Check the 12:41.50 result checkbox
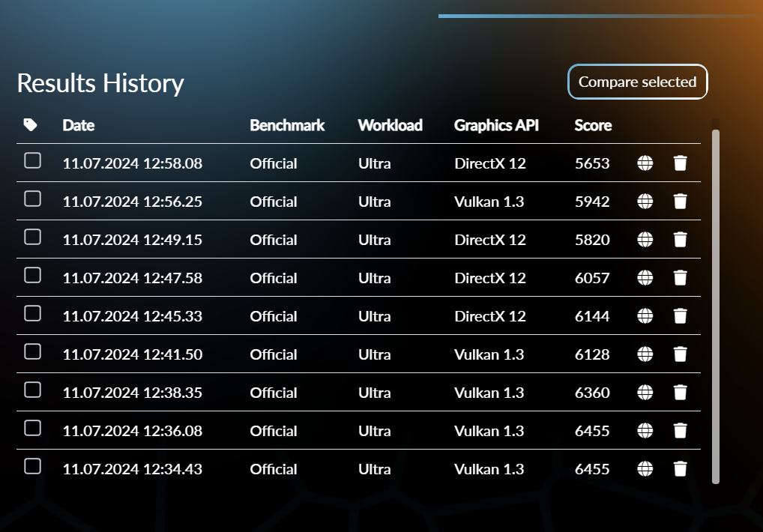The height and width of the screenshot is (532, 763). click(32, 351)
